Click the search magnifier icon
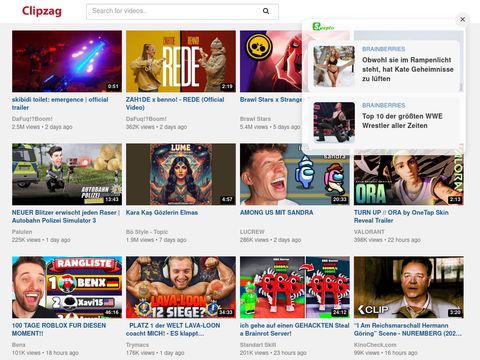The height and width of the screenshot is (360, 480). (266, 11)
